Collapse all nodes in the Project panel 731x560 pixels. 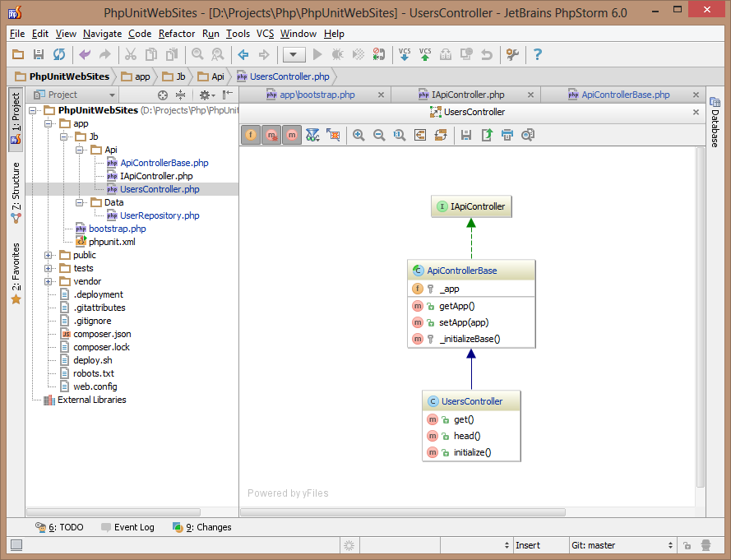point(180,95)
